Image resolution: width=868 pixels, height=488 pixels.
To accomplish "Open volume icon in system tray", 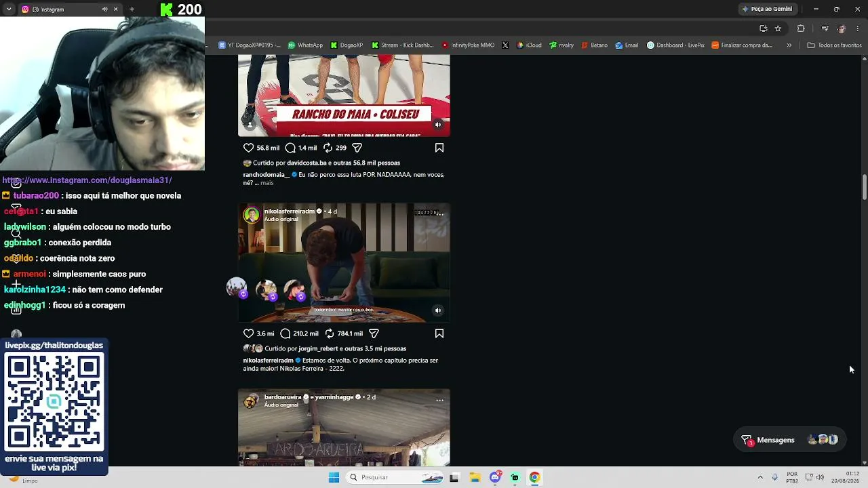I will [820, 477].
